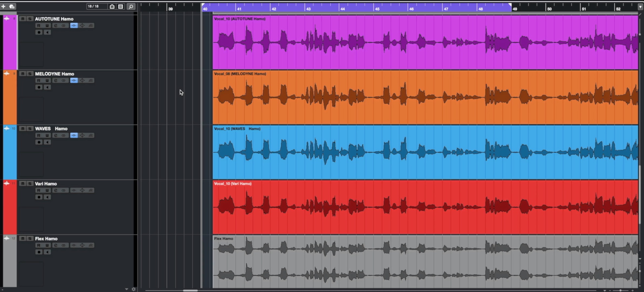Viewport: 644px width, 292px height.
Task: Open track list settings gear at bottom
Action: pyautogui.click(x=133, y=289)
